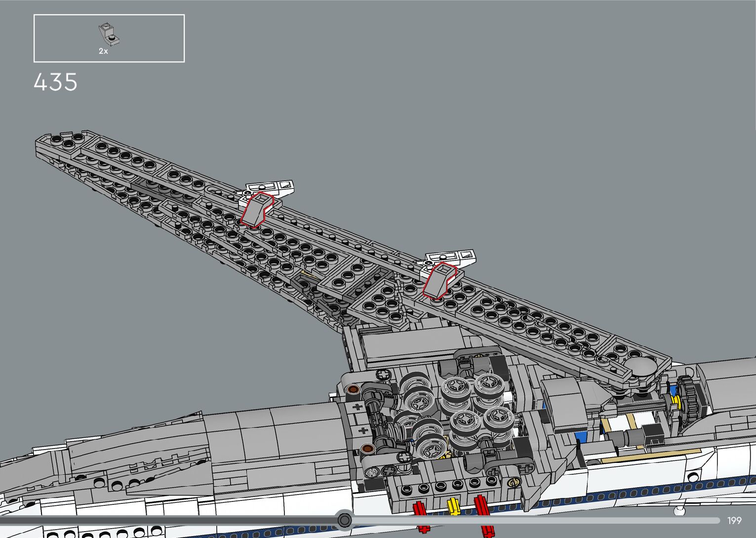Click the slope piece icon in parts box
The height and width of the screenshot is (538, 756).
pos(109,34)
